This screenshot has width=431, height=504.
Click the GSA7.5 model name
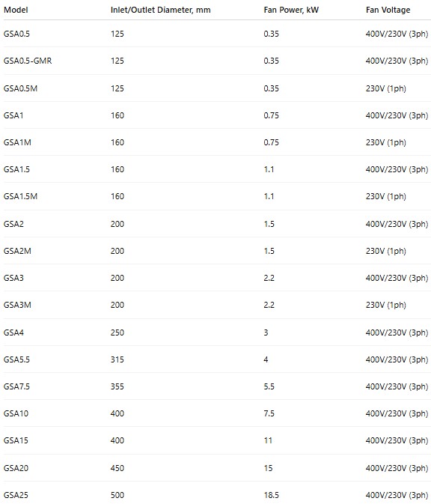(16, 386)
